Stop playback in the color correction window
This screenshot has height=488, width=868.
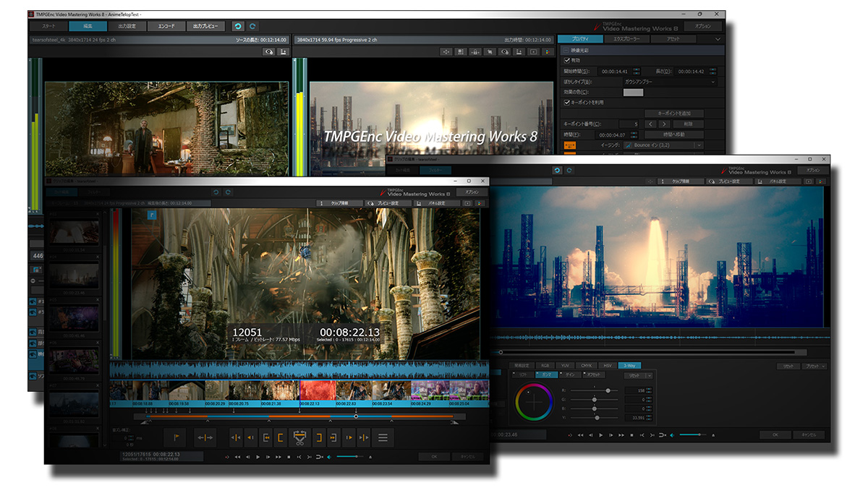631,435
